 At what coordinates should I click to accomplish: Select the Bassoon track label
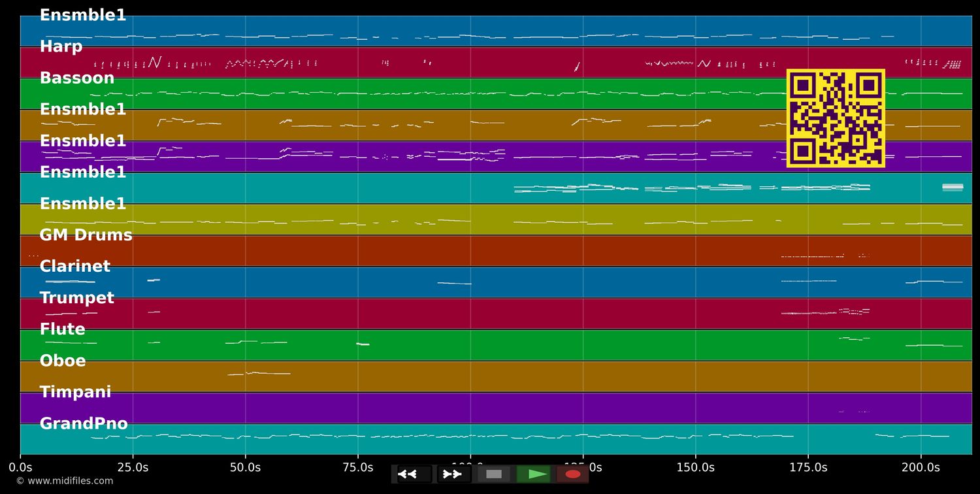77,78
